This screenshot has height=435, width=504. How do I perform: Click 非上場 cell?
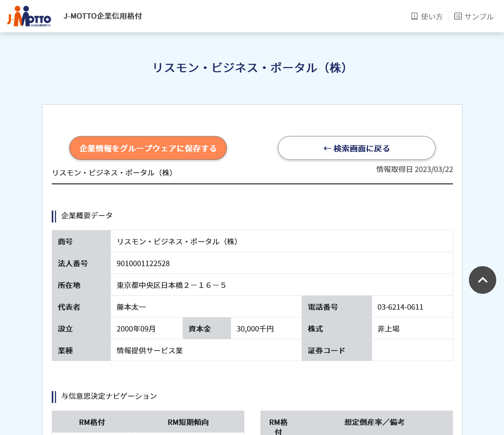(x=412, y=328)
